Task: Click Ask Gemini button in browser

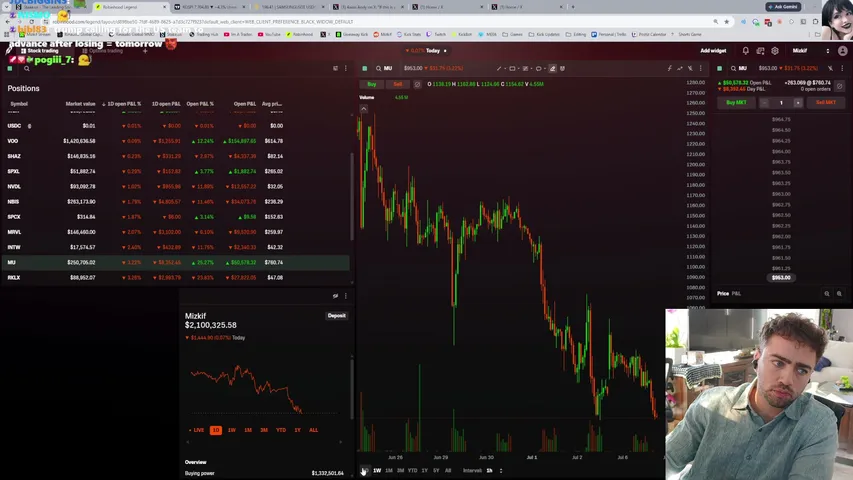Action: click(x=784, y=7)
